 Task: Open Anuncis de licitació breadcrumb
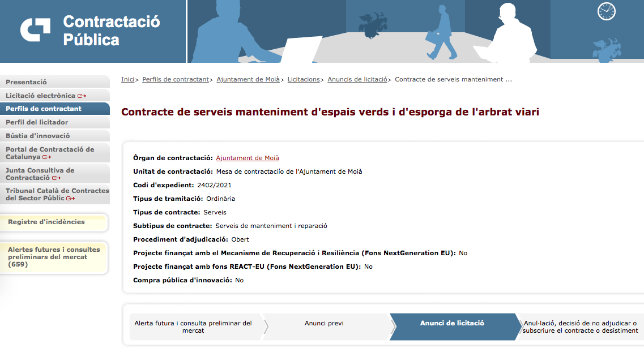[357, 79]
